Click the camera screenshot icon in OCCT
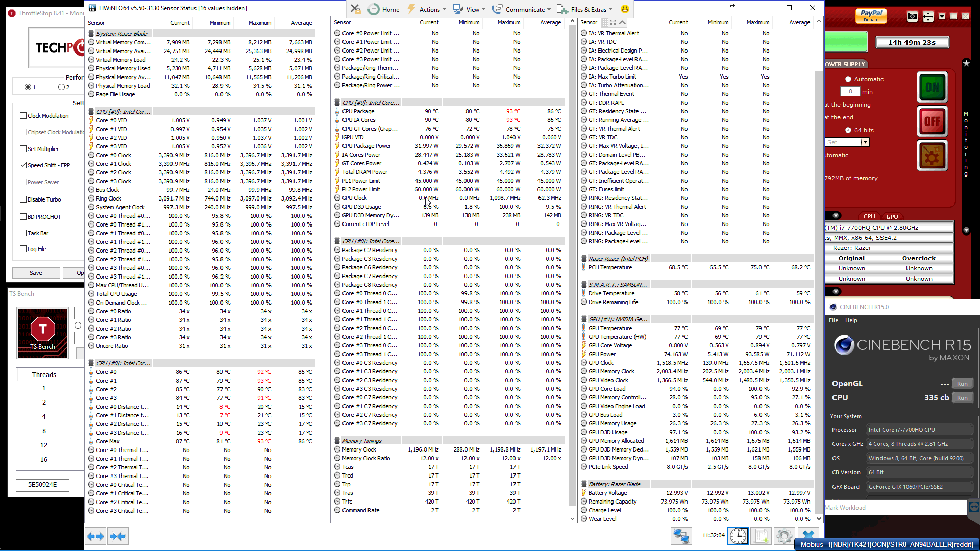This screenshot has height=551, width=980. [x=912, y=16]
